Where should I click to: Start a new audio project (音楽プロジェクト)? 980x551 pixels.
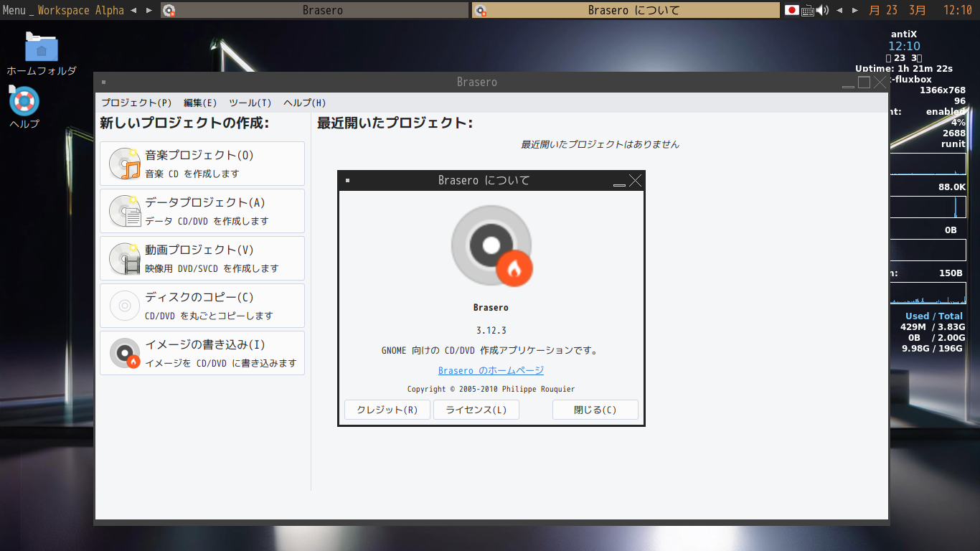(202, 164)
